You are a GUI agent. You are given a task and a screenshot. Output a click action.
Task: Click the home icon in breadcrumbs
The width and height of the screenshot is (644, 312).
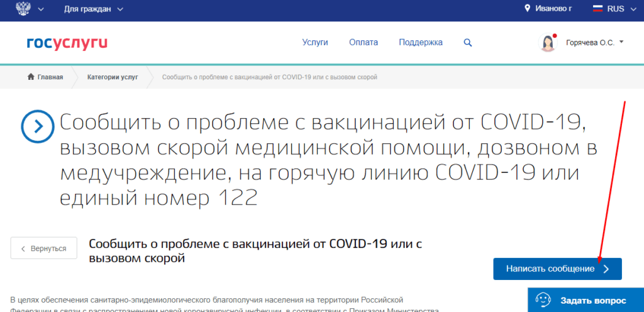(30, 77)
